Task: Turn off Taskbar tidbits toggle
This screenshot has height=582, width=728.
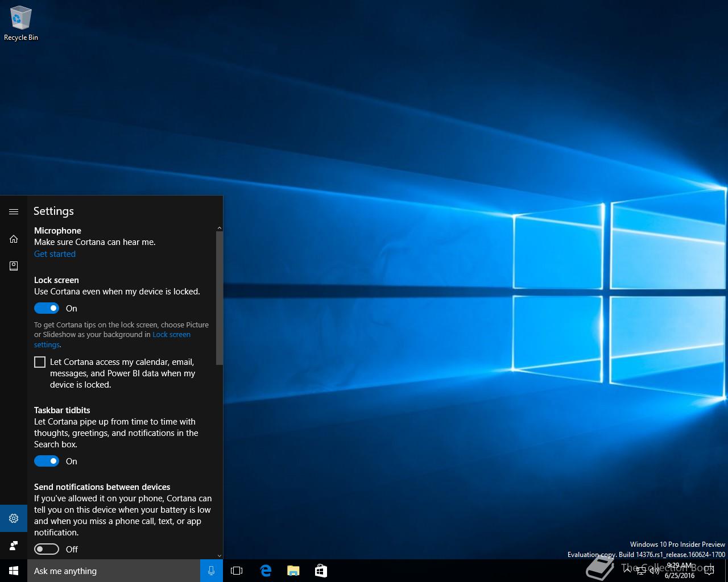Action: (x=47, y=461)
